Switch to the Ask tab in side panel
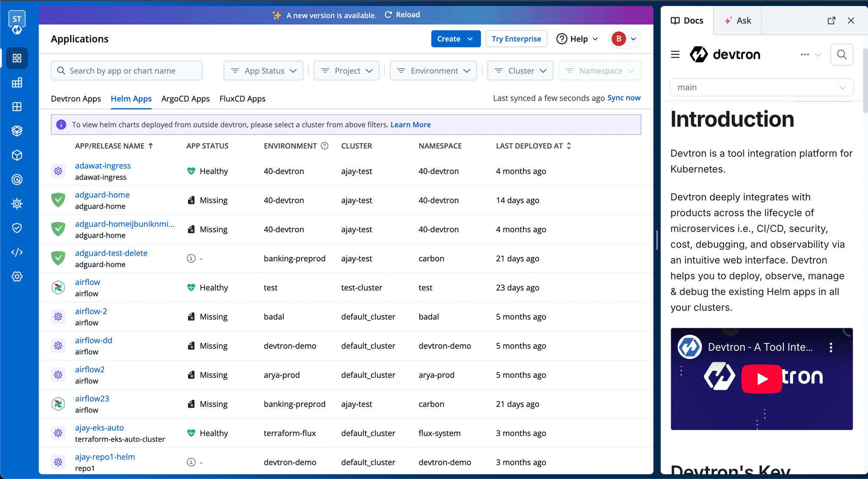Viewport: 868px width, 479px height. click(737, 20)
